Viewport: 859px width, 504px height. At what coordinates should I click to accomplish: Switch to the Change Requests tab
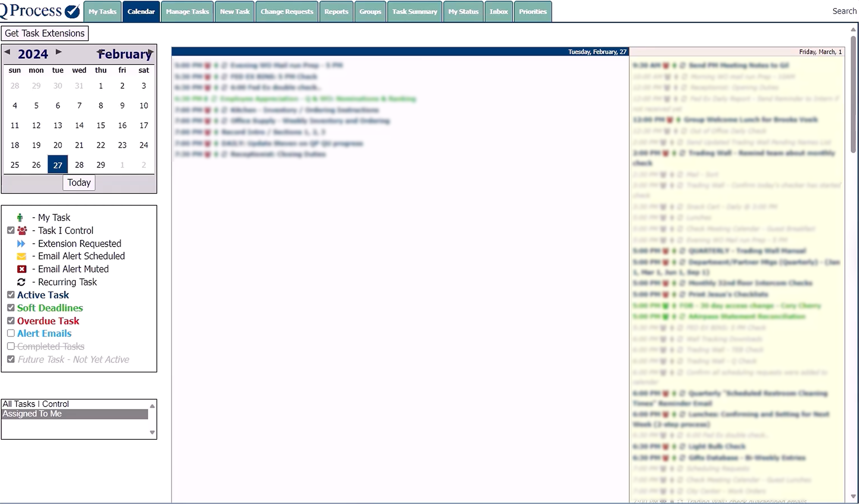click(x=287, y=12)
